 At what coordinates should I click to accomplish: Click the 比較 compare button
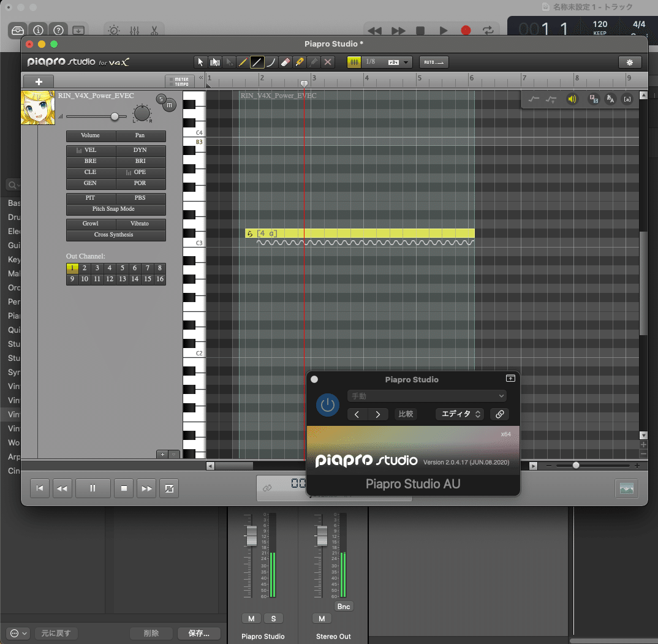pos(406,414)
